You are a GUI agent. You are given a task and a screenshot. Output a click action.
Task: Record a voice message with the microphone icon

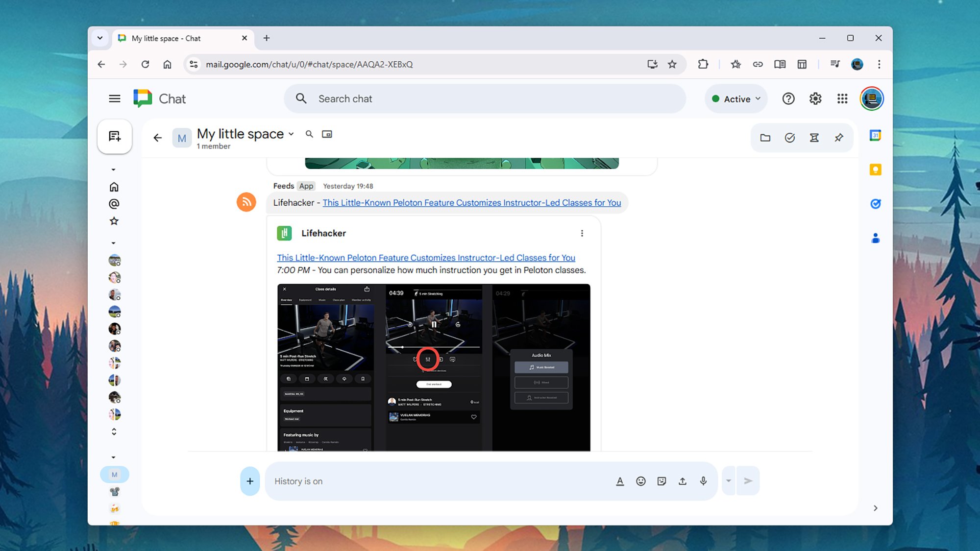click(703, 481)
